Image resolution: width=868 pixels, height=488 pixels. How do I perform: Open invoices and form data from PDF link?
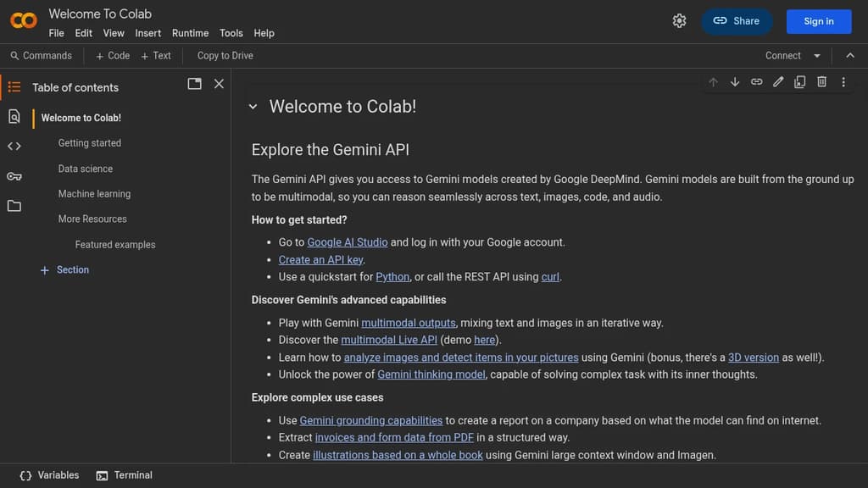(394, 438)
